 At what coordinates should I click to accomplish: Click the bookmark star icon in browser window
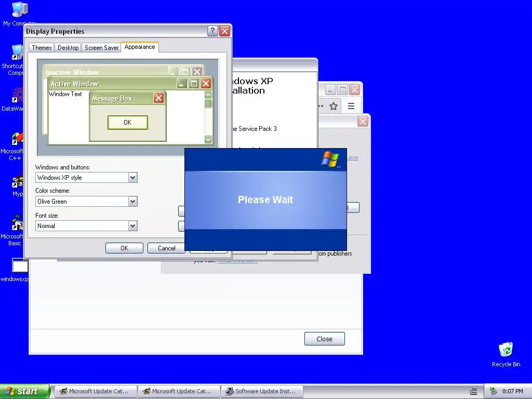(x=334, y=106)
